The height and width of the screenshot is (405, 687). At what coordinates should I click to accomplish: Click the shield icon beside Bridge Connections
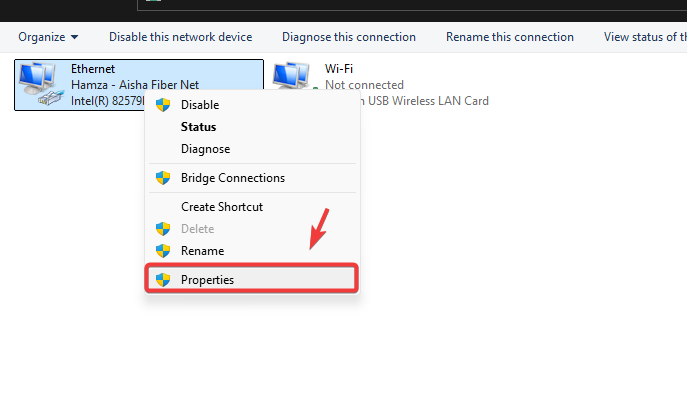163,178
